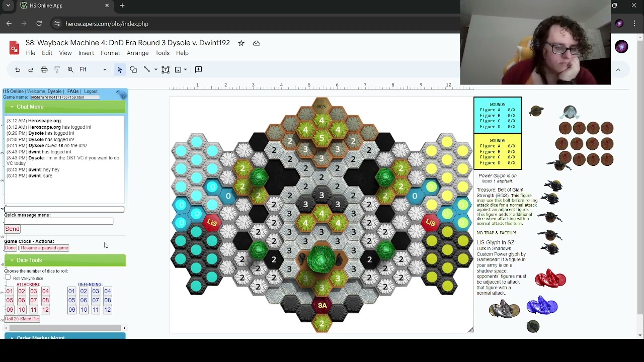
Task: Open the Google Drawings home icon
Action: point(14,48)
